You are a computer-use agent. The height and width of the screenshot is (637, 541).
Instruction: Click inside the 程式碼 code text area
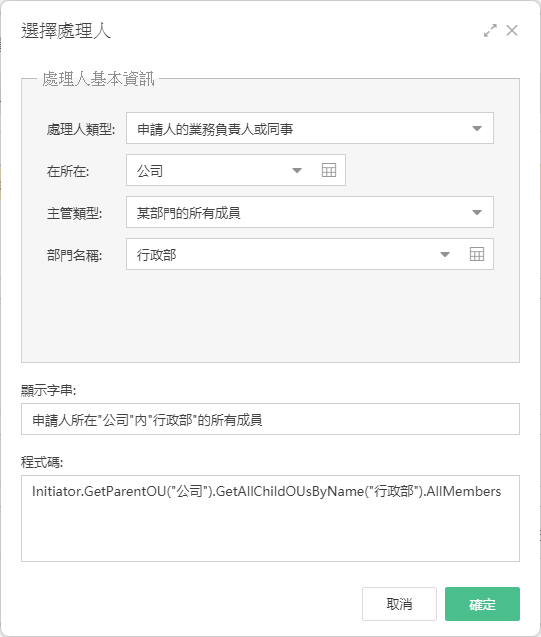point(270,518)
